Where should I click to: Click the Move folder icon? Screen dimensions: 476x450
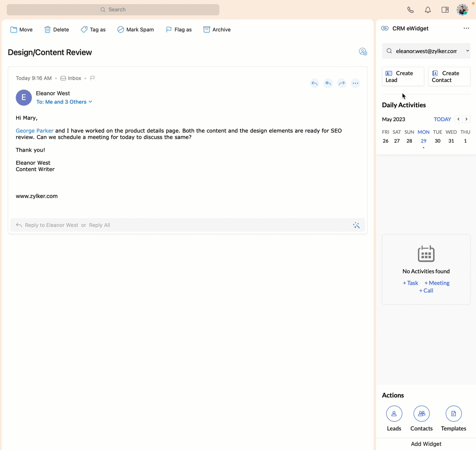coord(14,29)
